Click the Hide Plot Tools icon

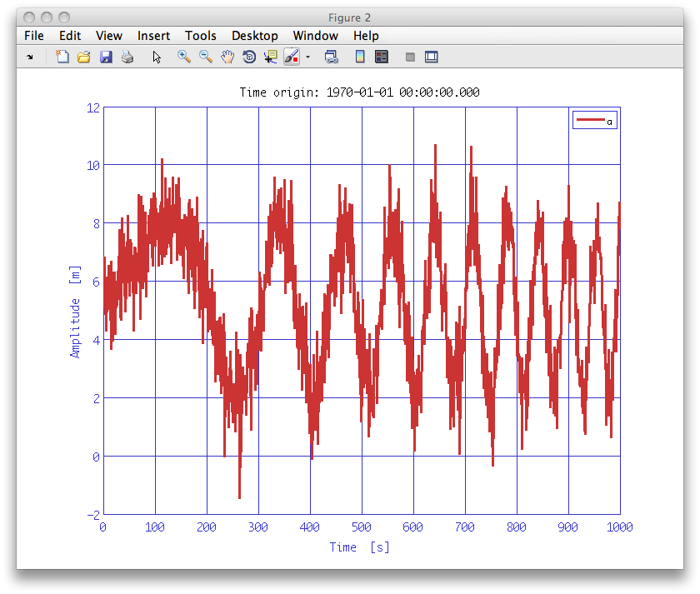point(410,57)
